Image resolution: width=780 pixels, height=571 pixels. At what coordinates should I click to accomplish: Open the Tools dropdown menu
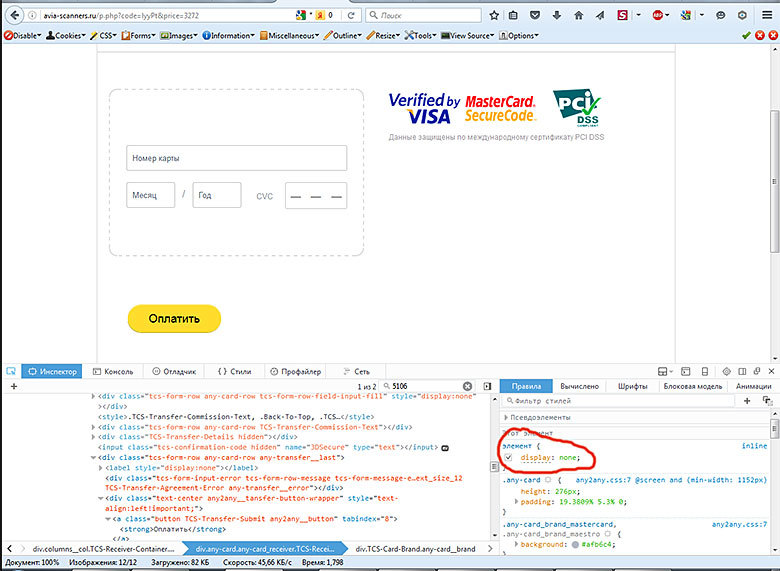pos(420,35)
